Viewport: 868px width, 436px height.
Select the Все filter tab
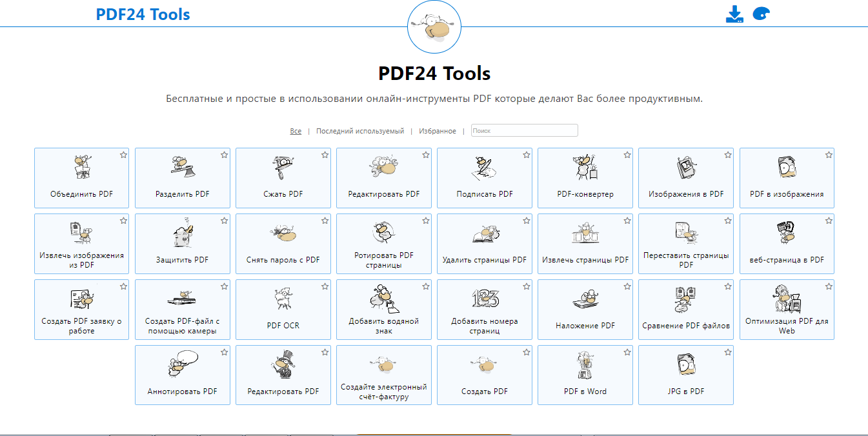point(296,131)
